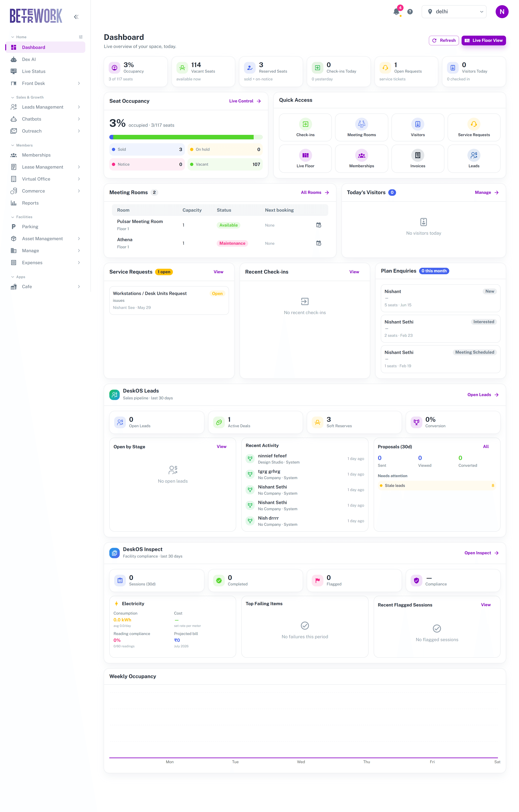Click the Check-ins Today stat icon
519x812 pixels.
point(318,68)
